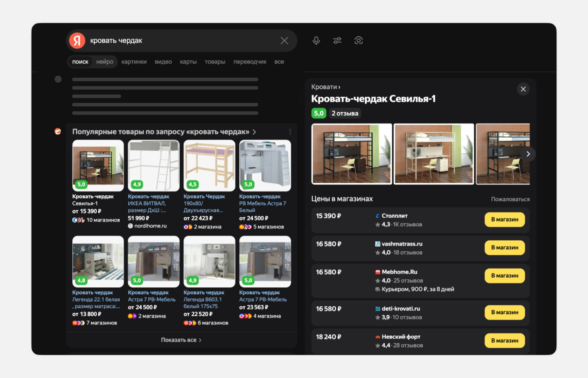Click the Цены в магазинах heading
This screenshot has height=378, width=588.
click(x=342, y=199)
